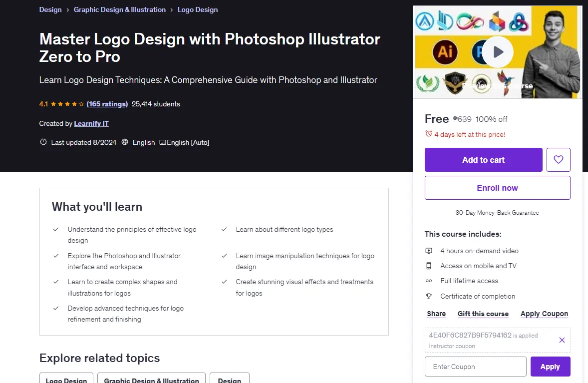The width and height of the screenshot is (588, 383).
Task: Click the video icon beside 4 hours on-demand
Action: (429, 251)
